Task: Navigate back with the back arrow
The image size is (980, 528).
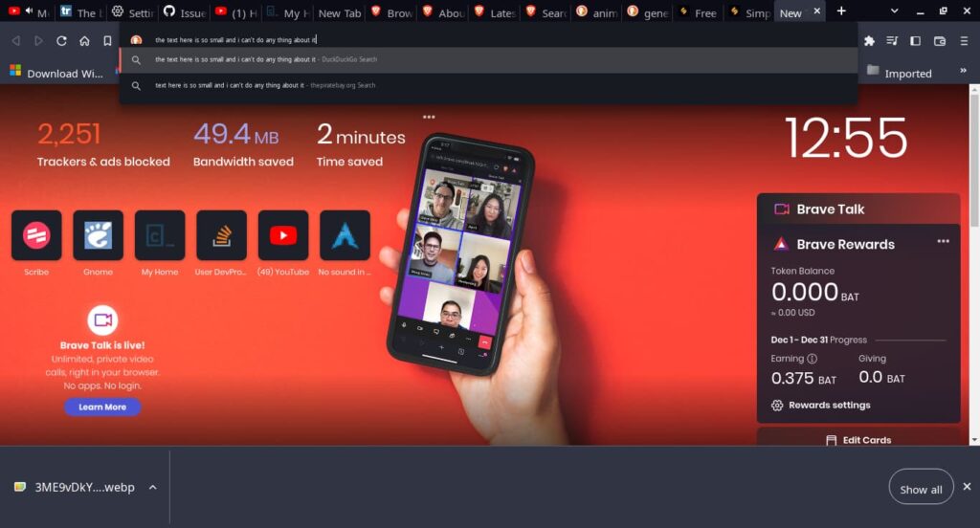Action: tap(15, 40)
